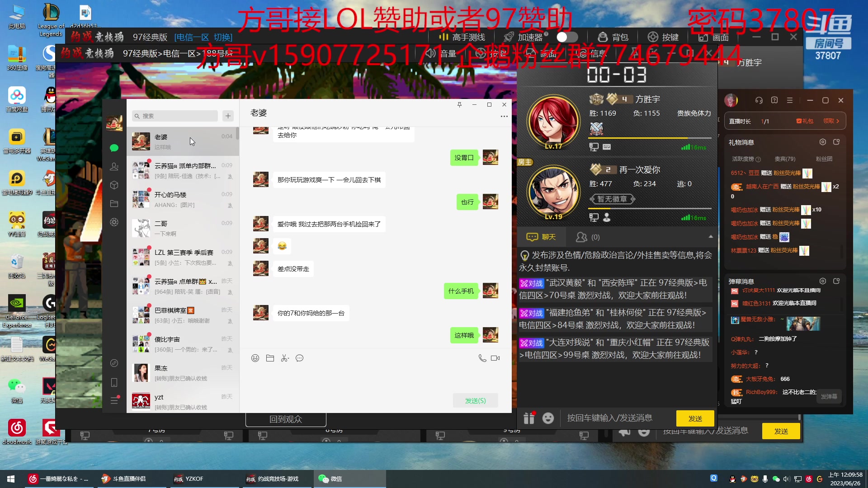Start a voice call with 老婆
Image resolution: width=868 pixels, height=488 pixels.
point(482,358)
